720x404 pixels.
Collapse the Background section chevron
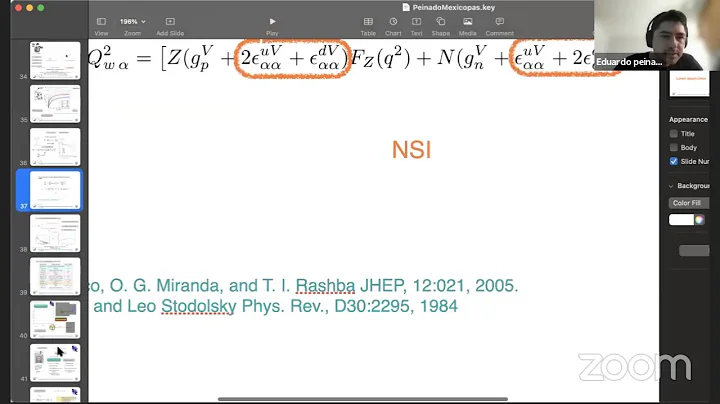pyautogui.click(x=671, y=186)
